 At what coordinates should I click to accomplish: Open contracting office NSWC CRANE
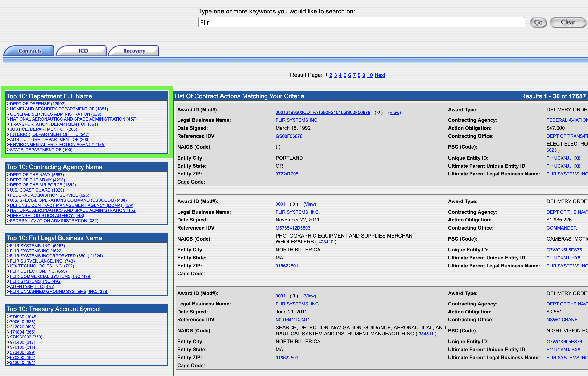pyautogui.click(x=562, y=320)
